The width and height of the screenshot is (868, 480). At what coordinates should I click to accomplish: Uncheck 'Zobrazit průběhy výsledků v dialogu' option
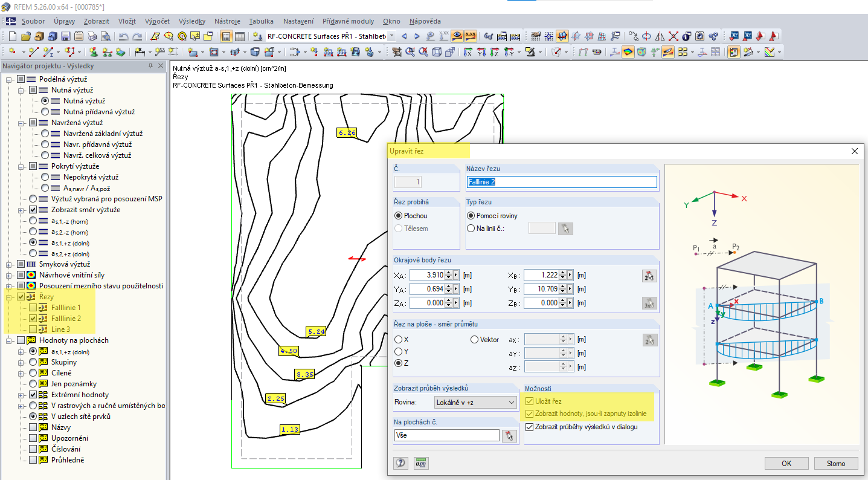pyautogui.click(x=530, y=427)
